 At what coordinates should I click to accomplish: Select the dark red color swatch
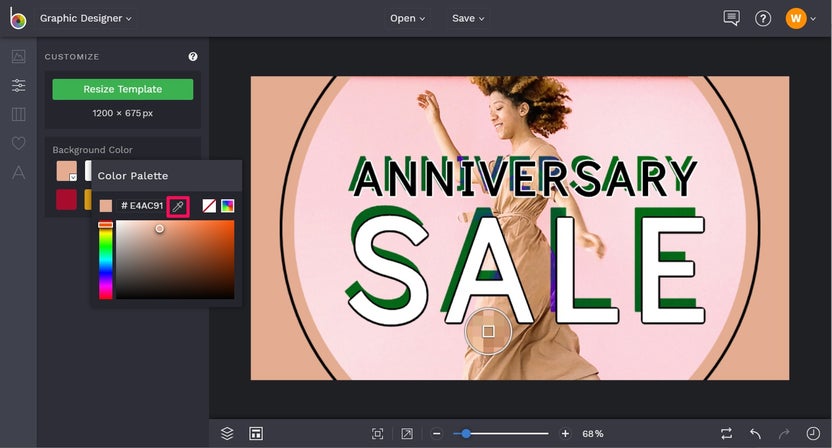point(66,199)
